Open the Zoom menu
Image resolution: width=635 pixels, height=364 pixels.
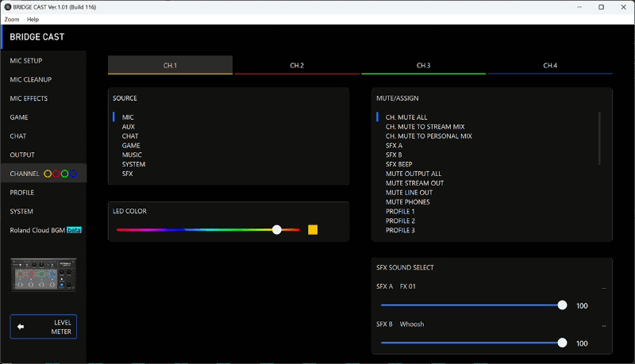tap(12, 19)
